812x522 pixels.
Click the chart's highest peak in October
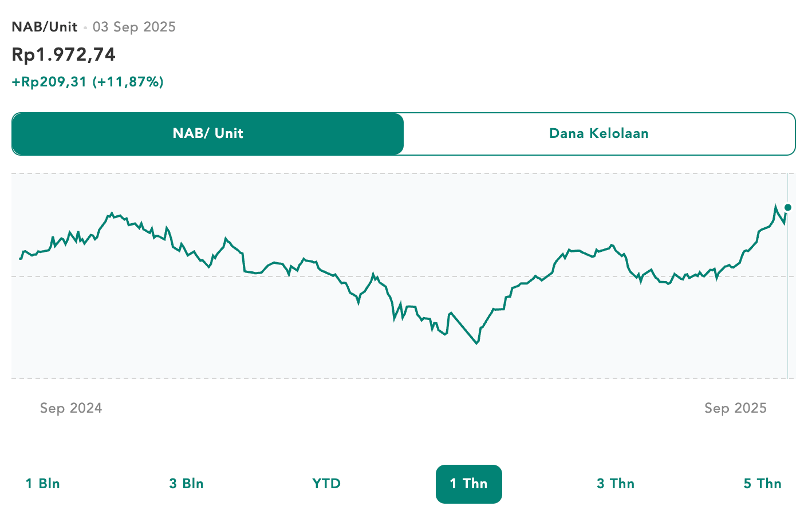(111, 211)
